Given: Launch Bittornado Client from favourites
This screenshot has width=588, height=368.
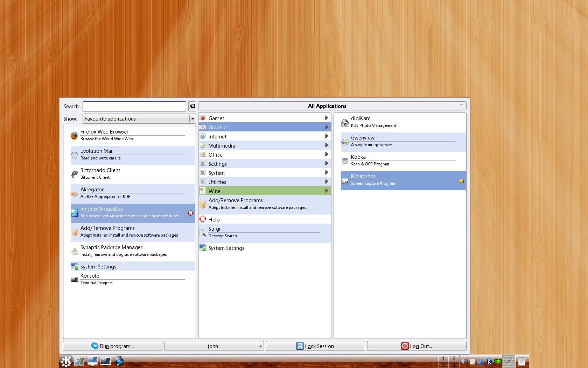Looking at the screenshot, I should (x=133, y=175).
